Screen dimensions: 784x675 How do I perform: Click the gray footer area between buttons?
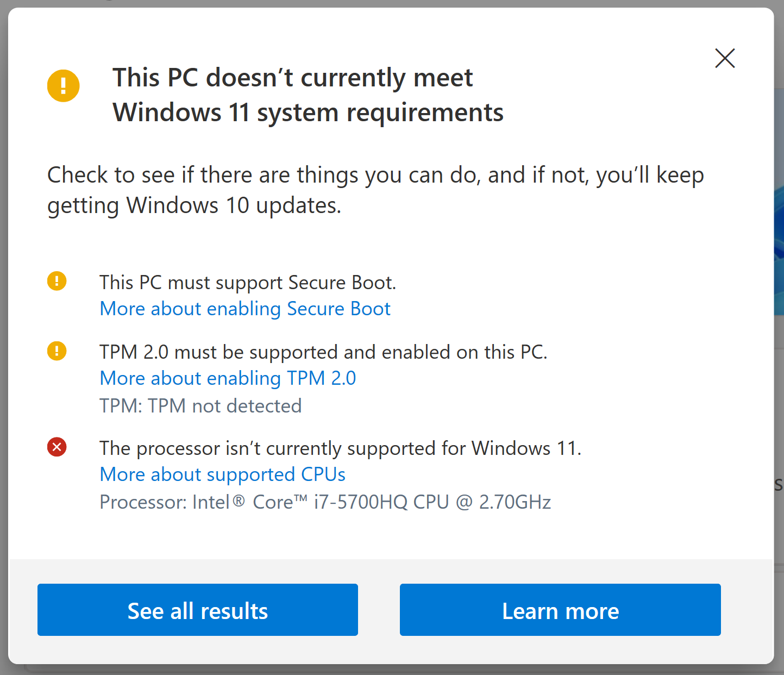click(379, 610)
